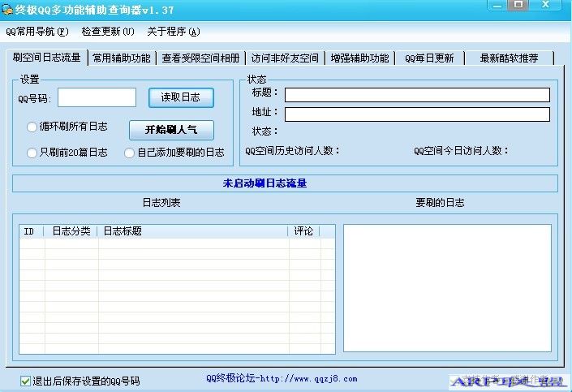Viewport: 572px width, 392px height.
Task: Switch to the 查看受限空间相册 tab
Action: (200, 58)
